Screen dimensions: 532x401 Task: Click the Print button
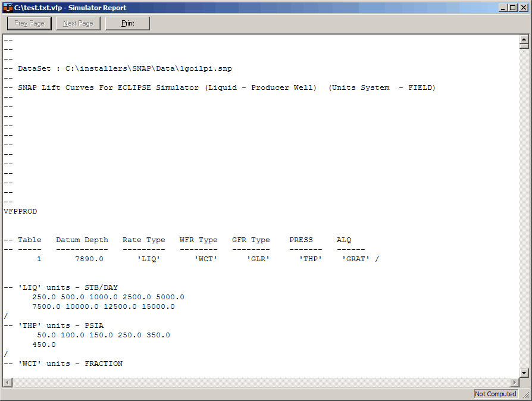coord(127,23)
